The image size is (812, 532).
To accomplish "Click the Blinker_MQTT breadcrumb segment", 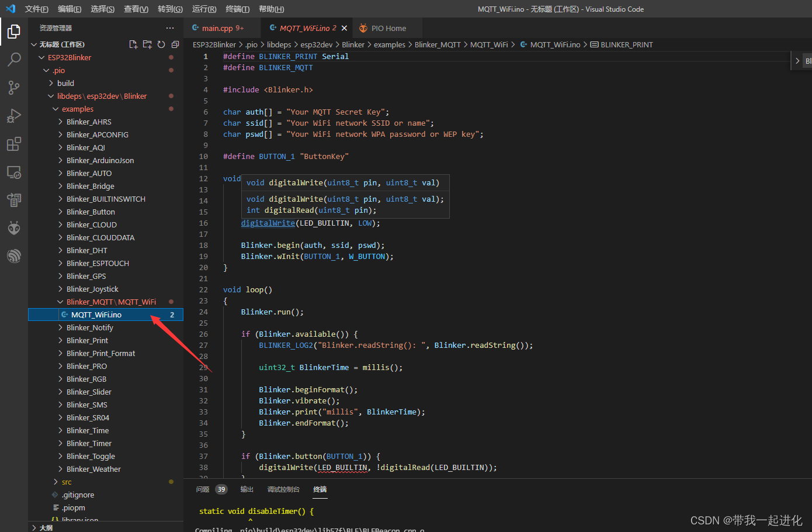I will tap(438, 44).
